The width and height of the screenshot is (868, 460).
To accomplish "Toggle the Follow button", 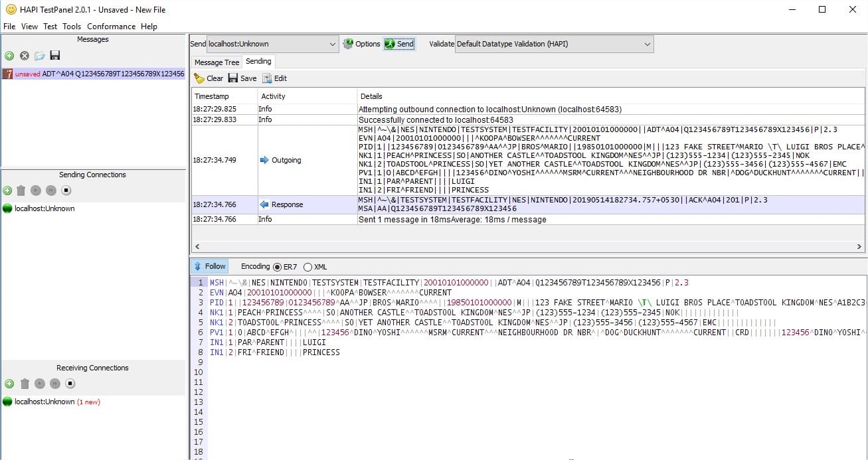I will click(210, 266).
